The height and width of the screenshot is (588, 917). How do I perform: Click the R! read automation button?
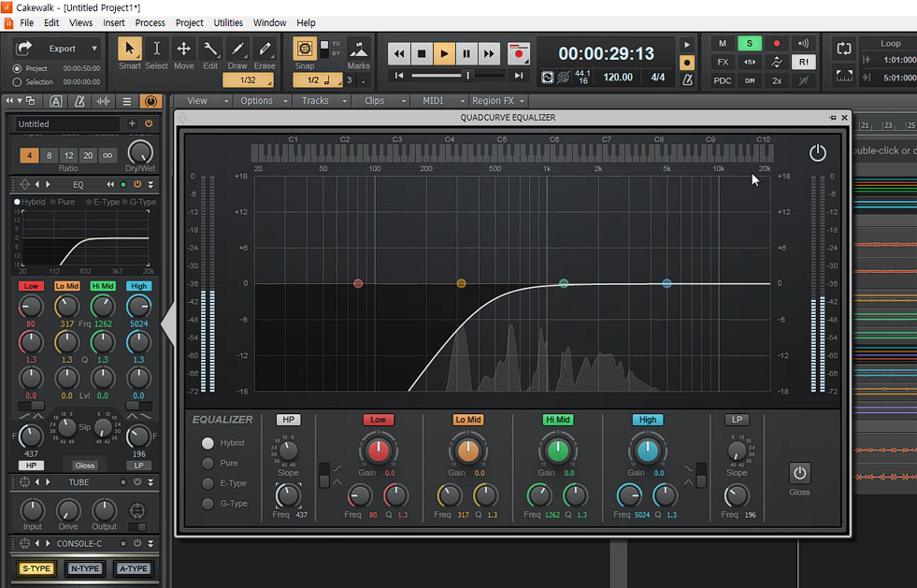(x=803, y=62)
